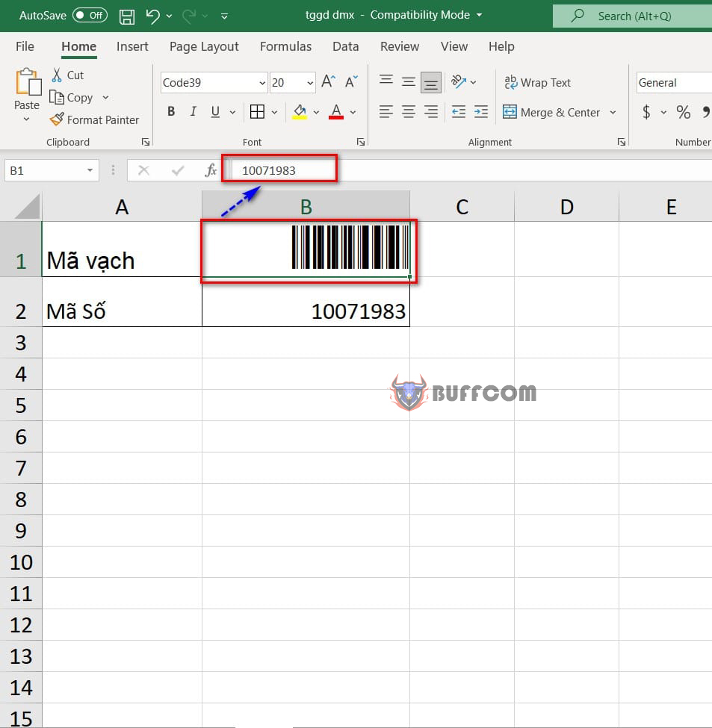Open Font Color dropdown arrow
This screenshot has width=712, height=728.
coord(353,112)
